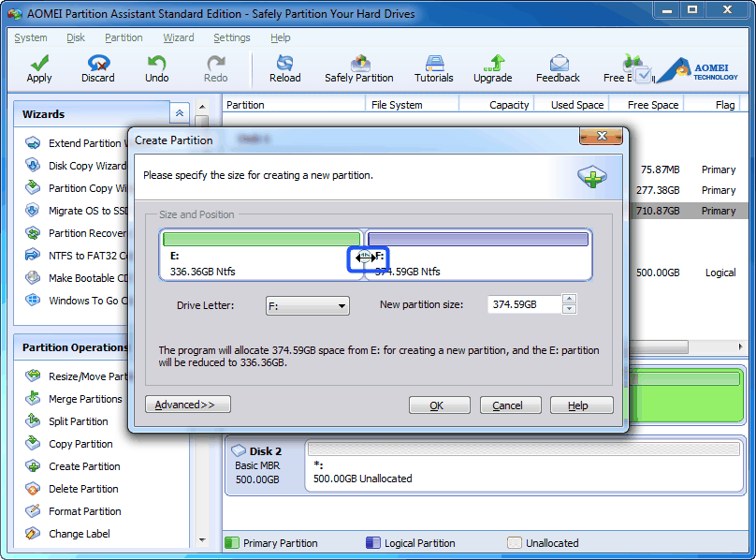Open the Settings menu
The height and width of the screenshot is (560, 756).
tap(230, 37)
